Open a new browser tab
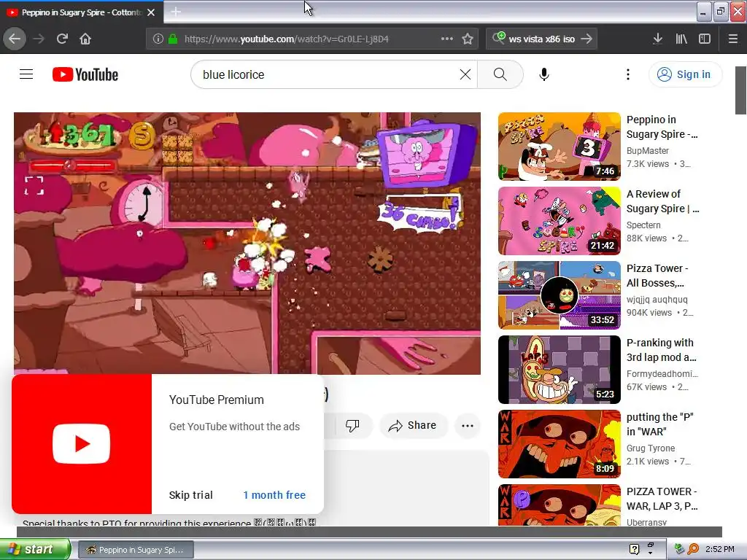 [x=176, y=12]
